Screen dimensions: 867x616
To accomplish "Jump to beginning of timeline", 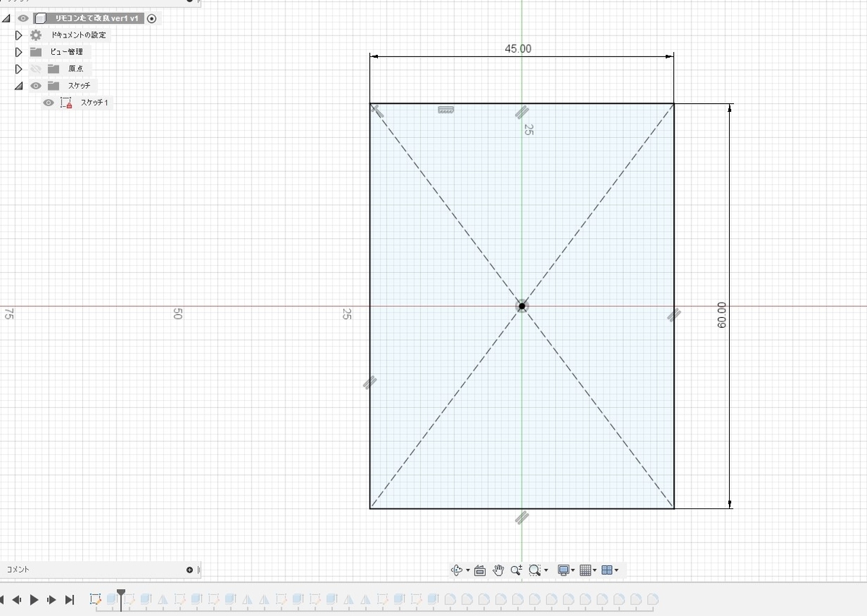I will (x=2, y=599).
